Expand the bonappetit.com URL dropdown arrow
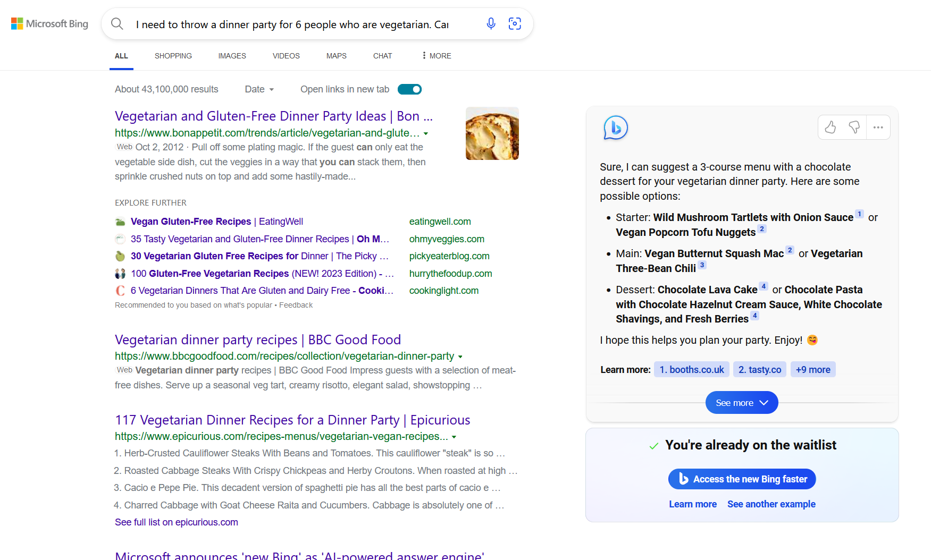 click(426, 133)
